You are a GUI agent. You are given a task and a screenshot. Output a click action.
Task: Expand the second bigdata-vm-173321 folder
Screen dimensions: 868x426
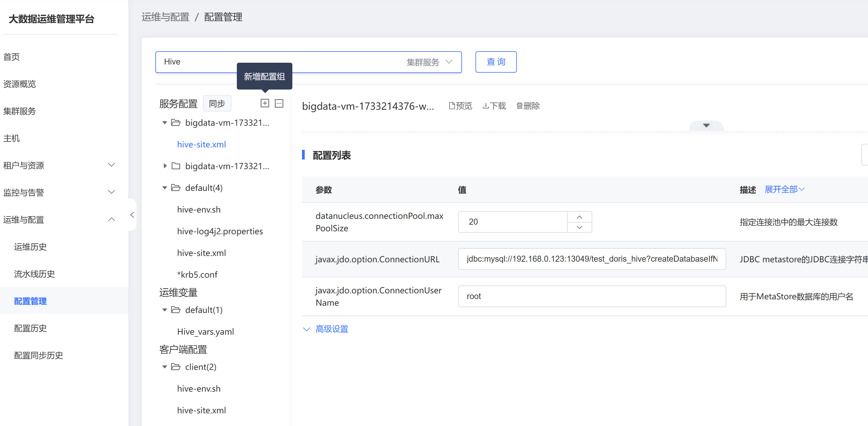[165, 166]
